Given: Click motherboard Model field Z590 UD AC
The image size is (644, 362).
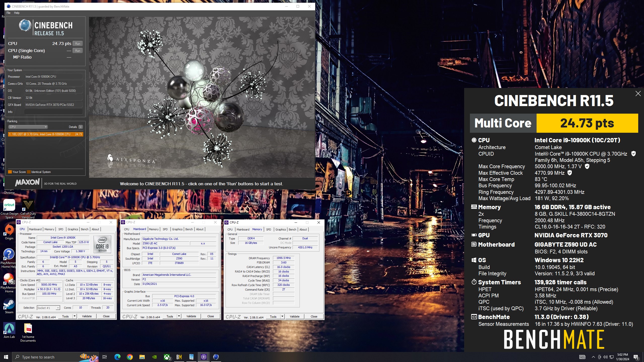Looking at the screenshot, I should coord(165,243).
